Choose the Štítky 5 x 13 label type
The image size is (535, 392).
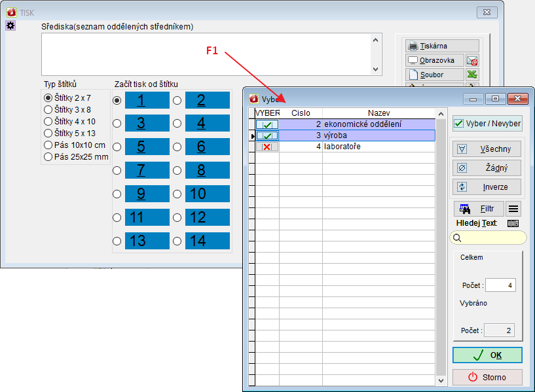pos(48,134)
